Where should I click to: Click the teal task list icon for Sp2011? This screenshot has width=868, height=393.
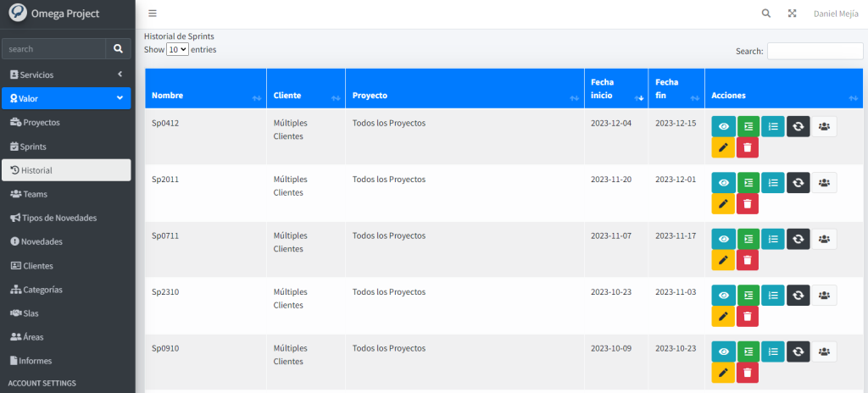(773, 182)
